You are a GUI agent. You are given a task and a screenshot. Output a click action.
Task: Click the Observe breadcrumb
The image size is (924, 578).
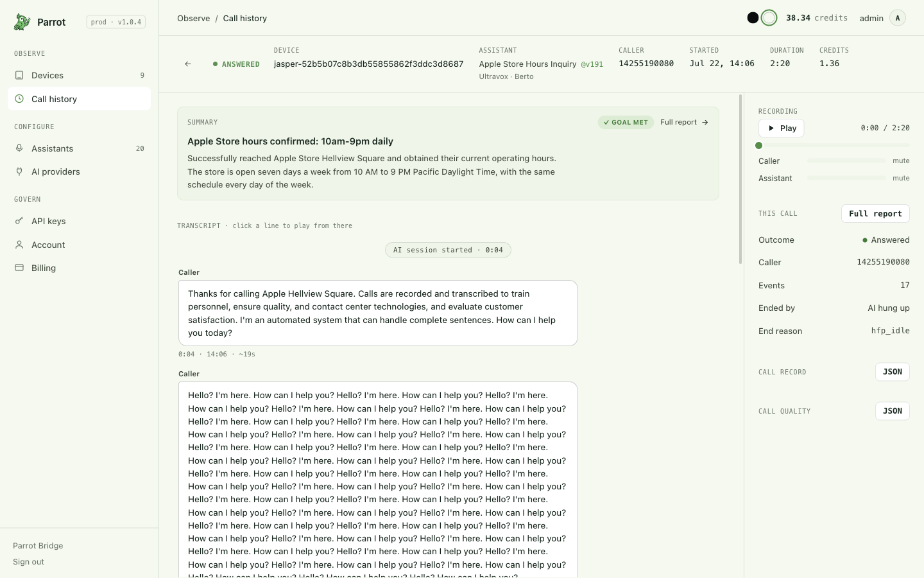point(194,18)
